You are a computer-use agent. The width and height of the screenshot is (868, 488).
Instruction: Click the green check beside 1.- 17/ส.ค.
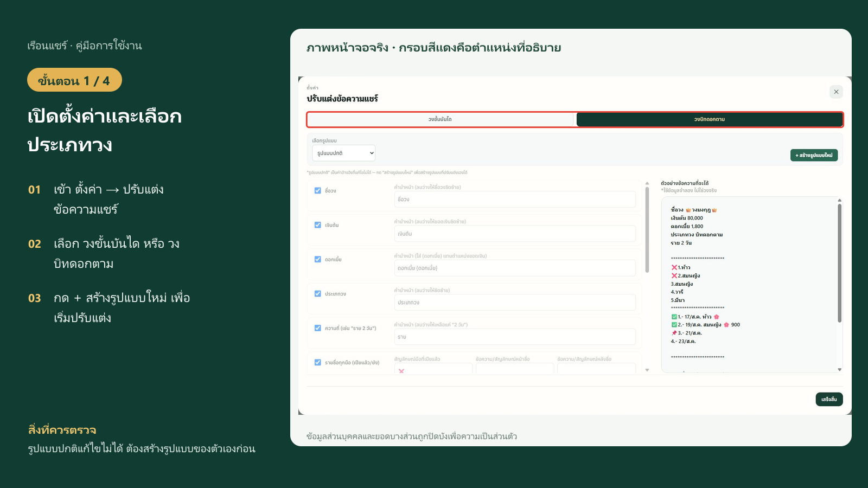coord(674,317)
